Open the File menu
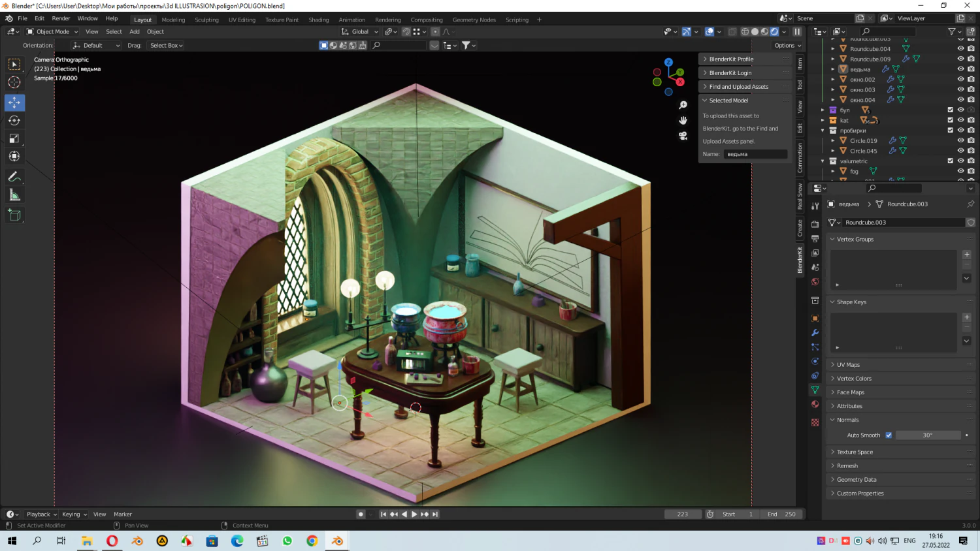Image resolution: width=980 pixels, height=551 pixels. [22, 19]
